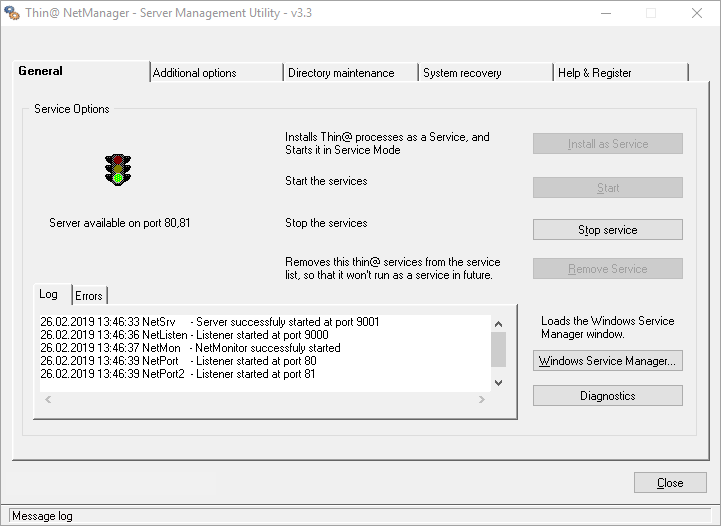Click the Message log status bar
The image size is (721, 526).
[360, 516]
